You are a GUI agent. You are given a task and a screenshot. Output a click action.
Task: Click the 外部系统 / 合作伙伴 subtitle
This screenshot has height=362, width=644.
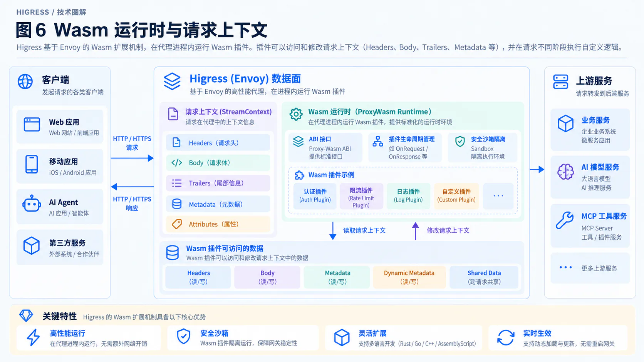pos(74,254)
